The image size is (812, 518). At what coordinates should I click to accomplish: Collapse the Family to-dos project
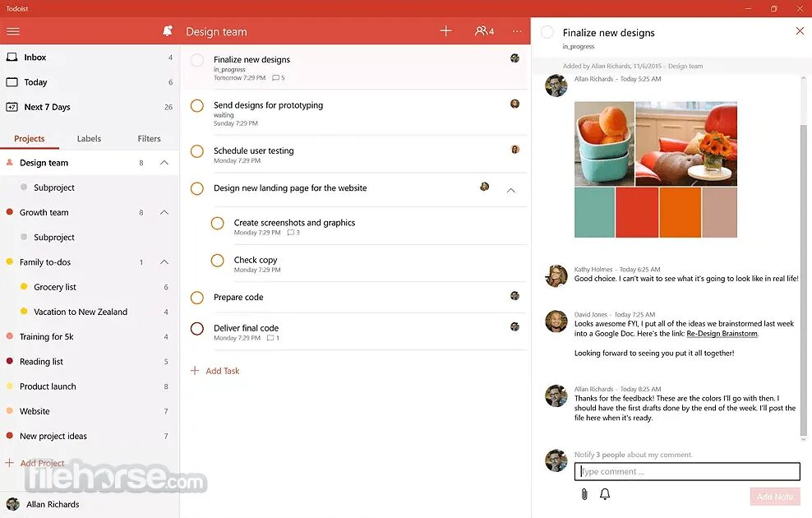tap(164, 262)
